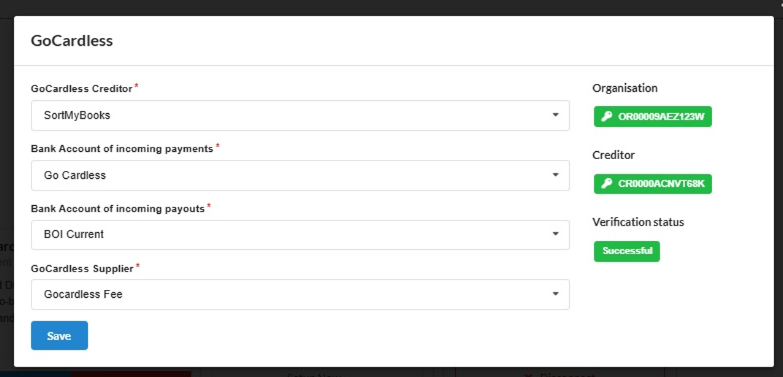This screenshot has width=783, height=377.
Task: Click the caret arrow of the incoming payments dropdown
Action: point(555,175)
